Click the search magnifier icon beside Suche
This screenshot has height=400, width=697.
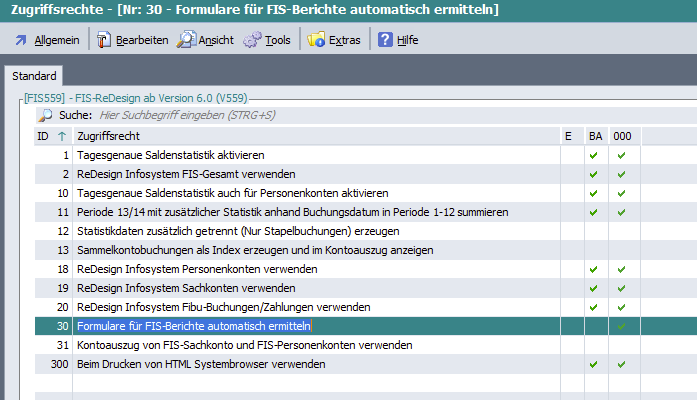pyautogui.click(x=45, y=115)
